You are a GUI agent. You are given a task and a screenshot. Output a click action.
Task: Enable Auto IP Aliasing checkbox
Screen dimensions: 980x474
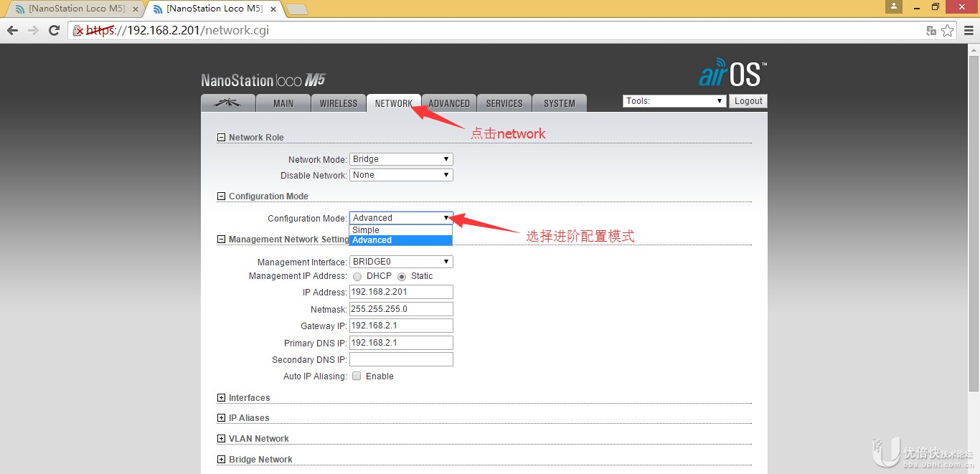coord(357,376)
